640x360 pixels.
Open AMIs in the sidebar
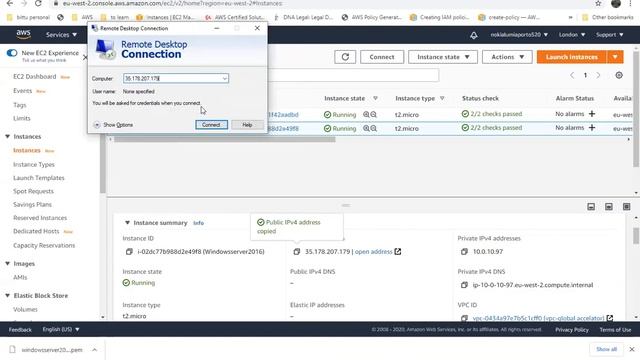coord(20,277)
